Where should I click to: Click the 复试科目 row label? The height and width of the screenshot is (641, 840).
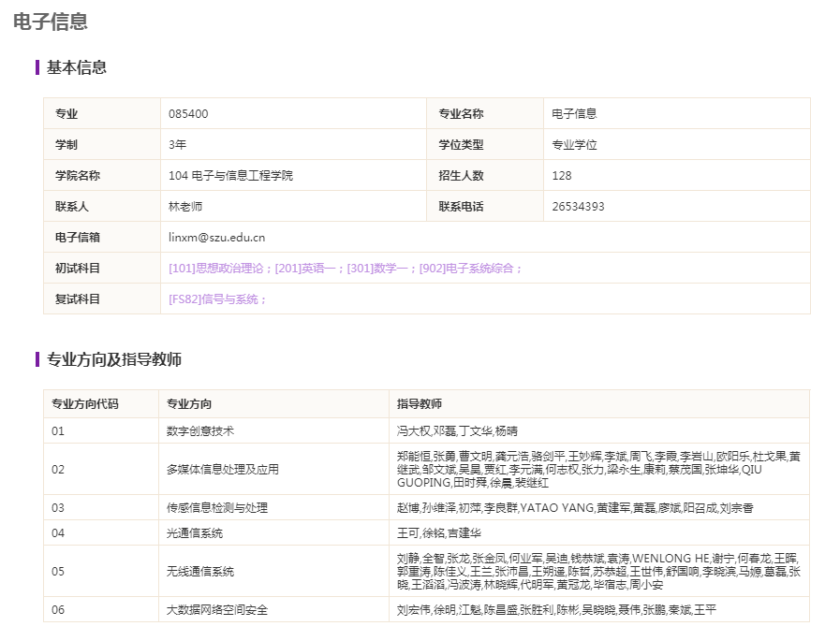click(x=78, y=299)
